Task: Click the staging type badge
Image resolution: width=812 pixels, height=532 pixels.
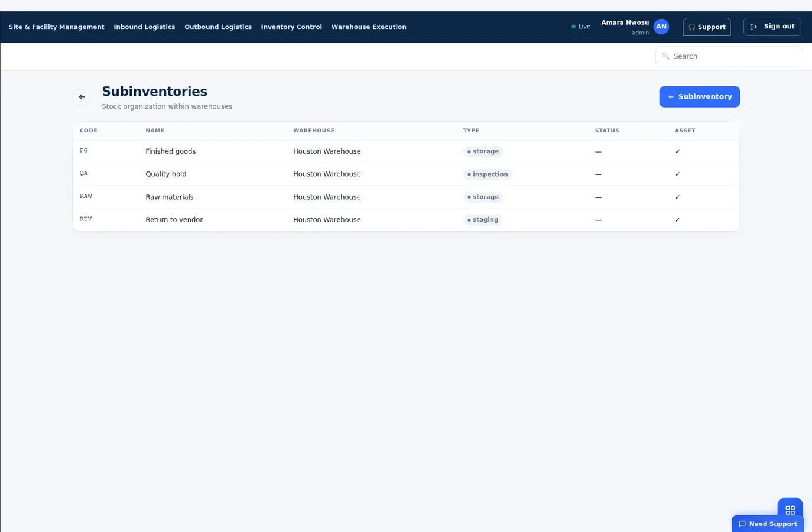Action: (483, 220)
